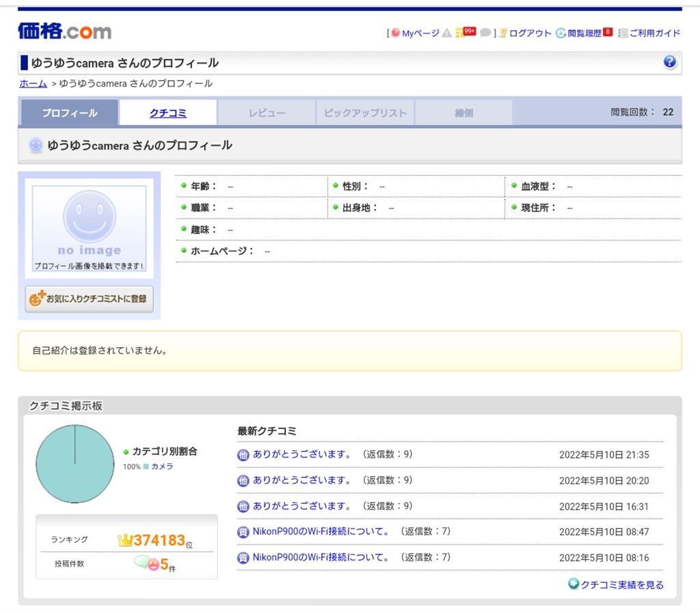Click the 血液型 field label
Screen dimensions: 700x613
tap(539, 187)
